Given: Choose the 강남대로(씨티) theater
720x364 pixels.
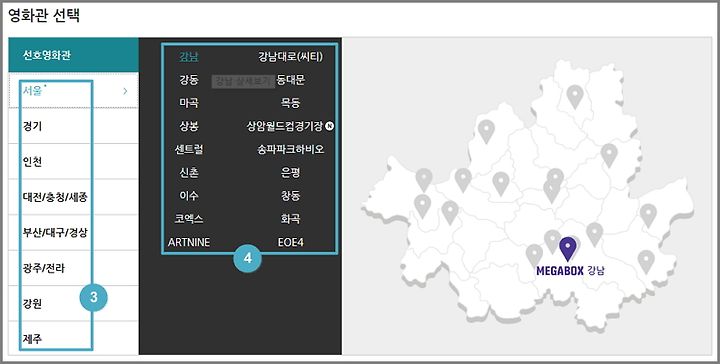Looking at the screenshot, I should [290, 57].
